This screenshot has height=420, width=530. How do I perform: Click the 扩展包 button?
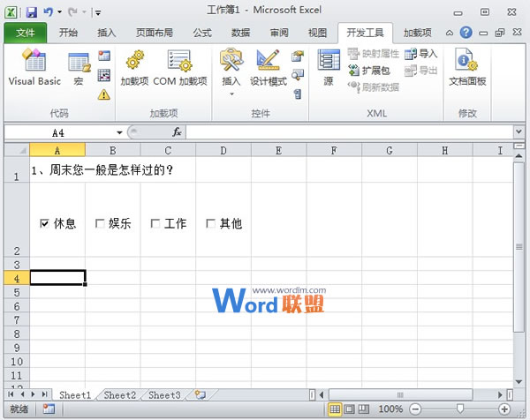(369, 70)
